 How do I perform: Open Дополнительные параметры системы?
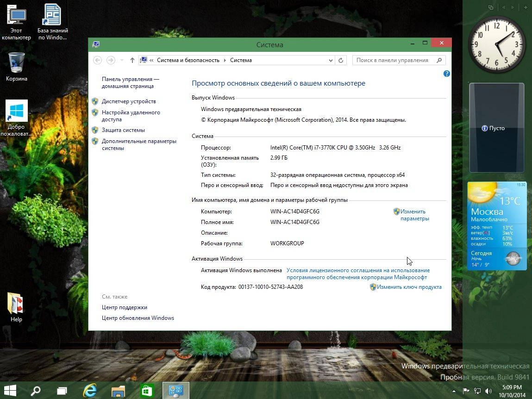(x=139, y=144)
